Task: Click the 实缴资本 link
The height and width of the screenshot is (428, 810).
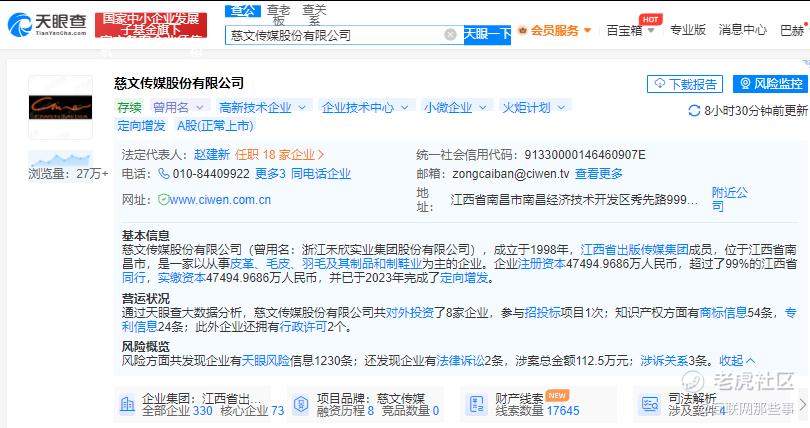Action: (x=181, y=278)
